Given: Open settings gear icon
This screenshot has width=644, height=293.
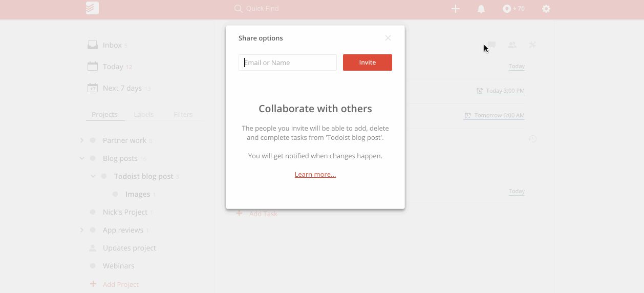Looking at the screenshot, I should [x=546, y=9].
